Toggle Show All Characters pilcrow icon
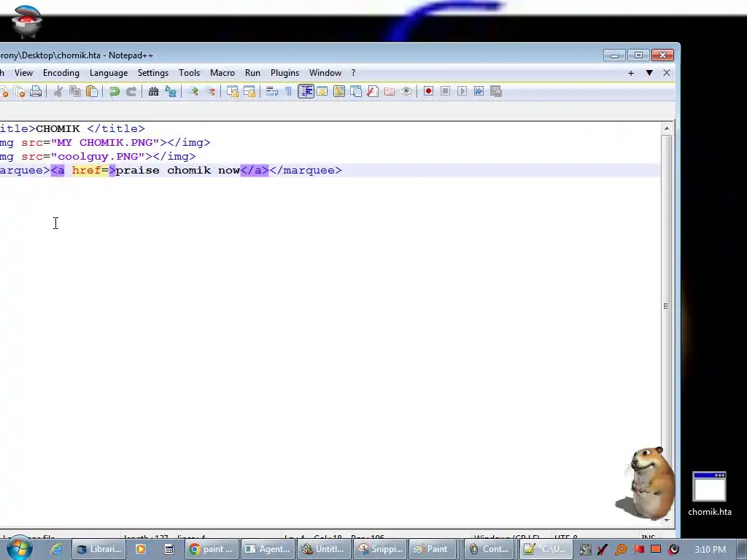 click(289, 91)
